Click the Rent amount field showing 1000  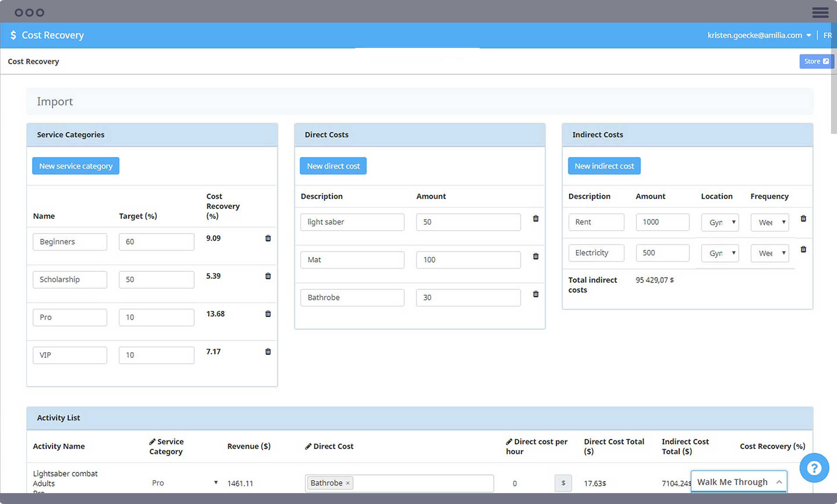click(663, 222)
